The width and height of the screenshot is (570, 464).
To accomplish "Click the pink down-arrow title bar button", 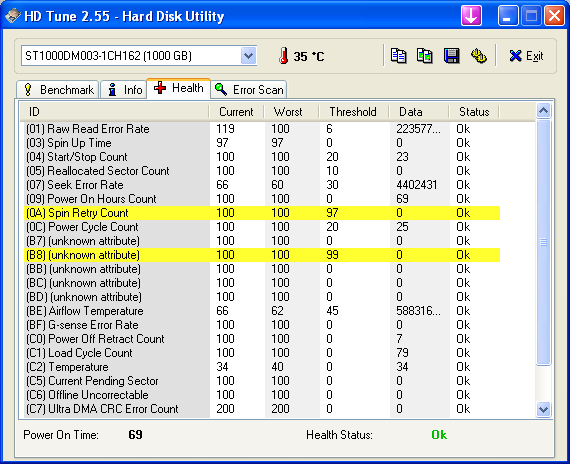I will pyautogui.click(x=471, y=16).
